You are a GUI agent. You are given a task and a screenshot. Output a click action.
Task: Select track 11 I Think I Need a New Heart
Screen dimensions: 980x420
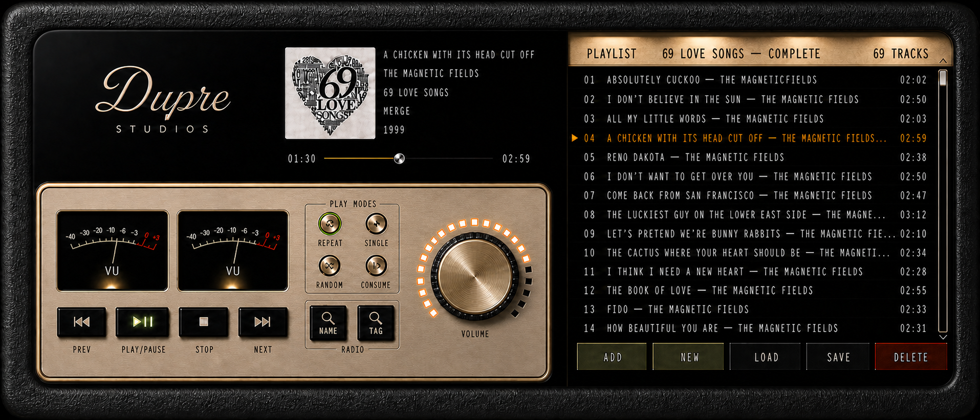[755, 272]
